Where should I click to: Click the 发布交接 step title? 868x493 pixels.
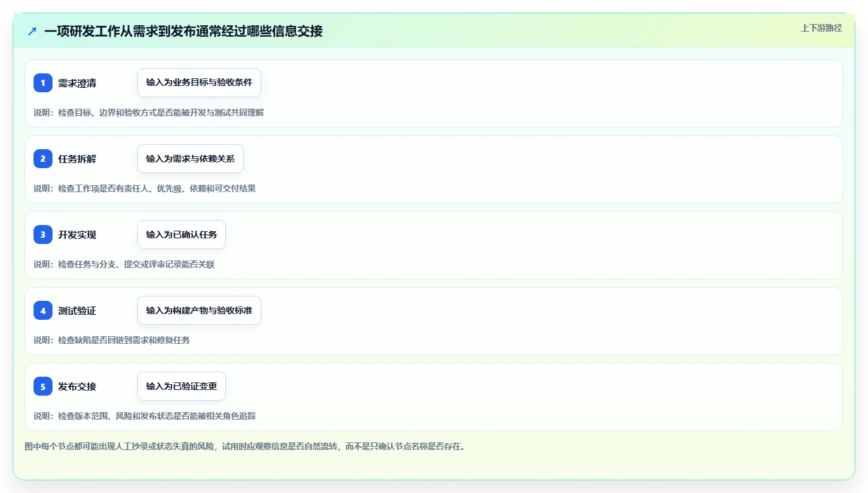click(x=77, y=387)
